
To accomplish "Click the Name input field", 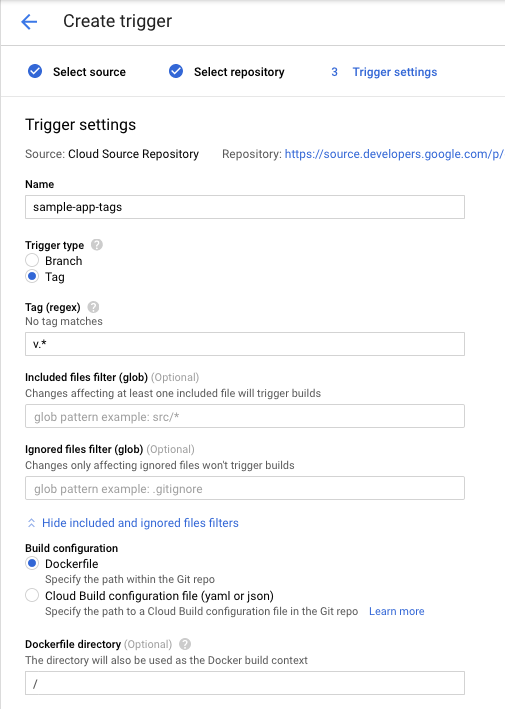I will 245,207.
